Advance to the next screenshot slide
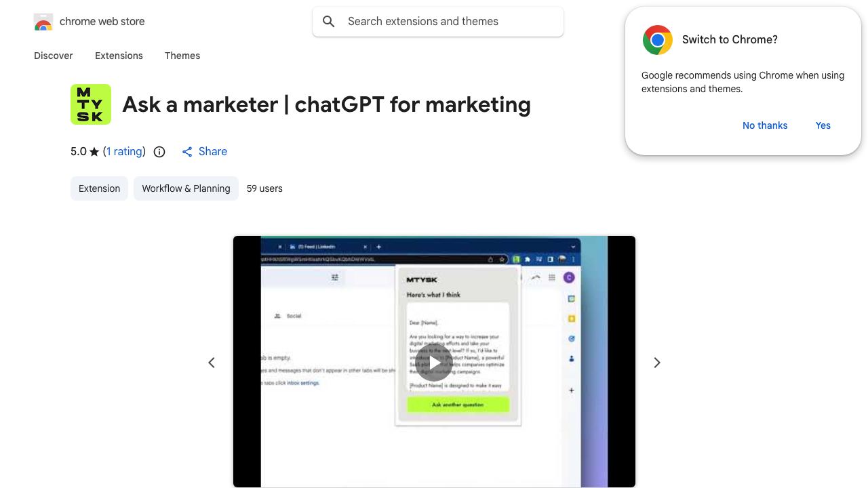Viewport: 868px width, 488px height. [656, 363]
